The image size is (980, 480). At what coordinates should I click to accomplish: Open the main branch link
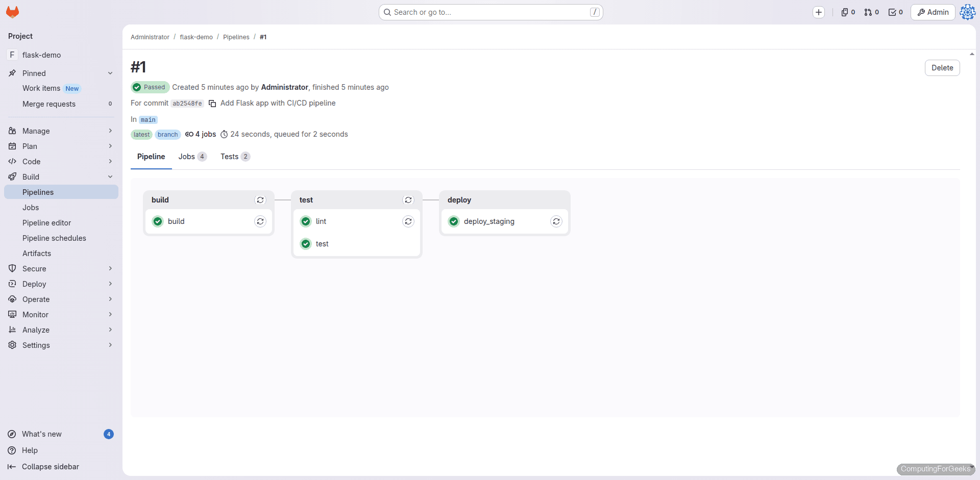[148, 119]
